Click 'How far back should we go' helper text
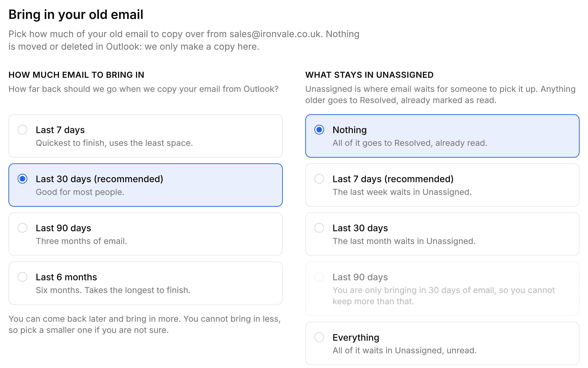The image size is (588, 368). point(143,89)
